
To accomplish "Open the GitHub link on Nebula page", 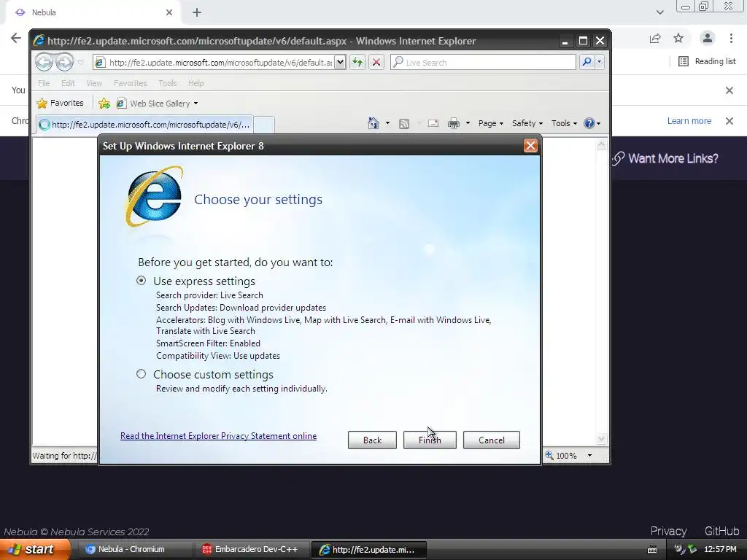I will tap(721, 531).
